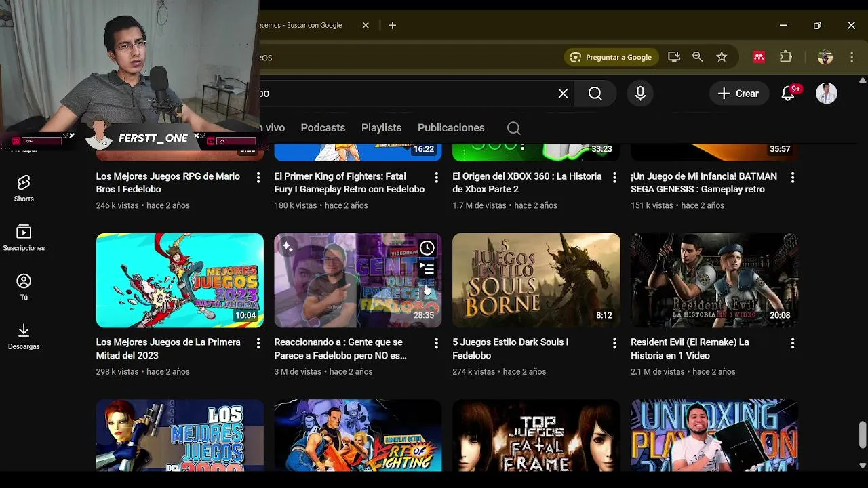Switch to Podcasts channel tab
The width and height of the screenshot is (868, 488).
(x=323, y=127)
